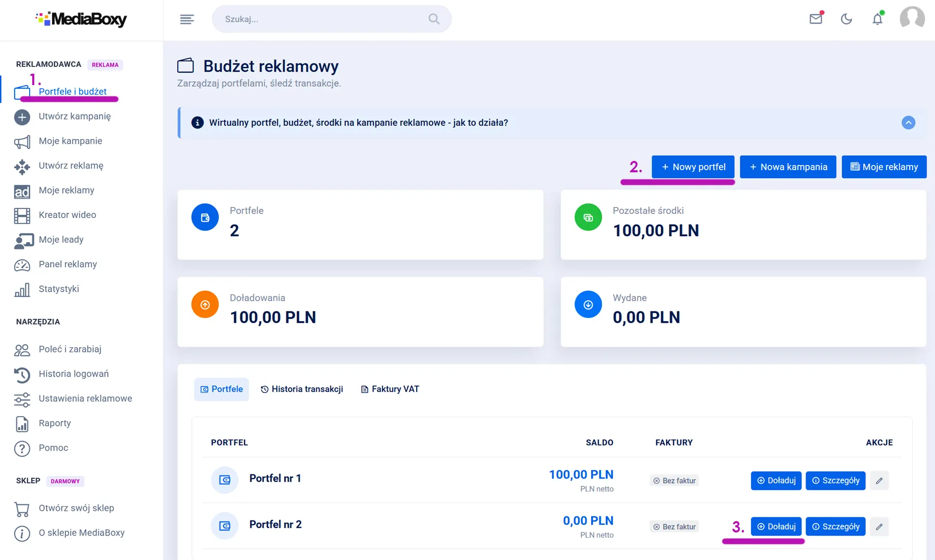Switch to Historia transakcji tab
This screenshot has height=560, width=935.
pyautogui.click(x=302, y=389)
